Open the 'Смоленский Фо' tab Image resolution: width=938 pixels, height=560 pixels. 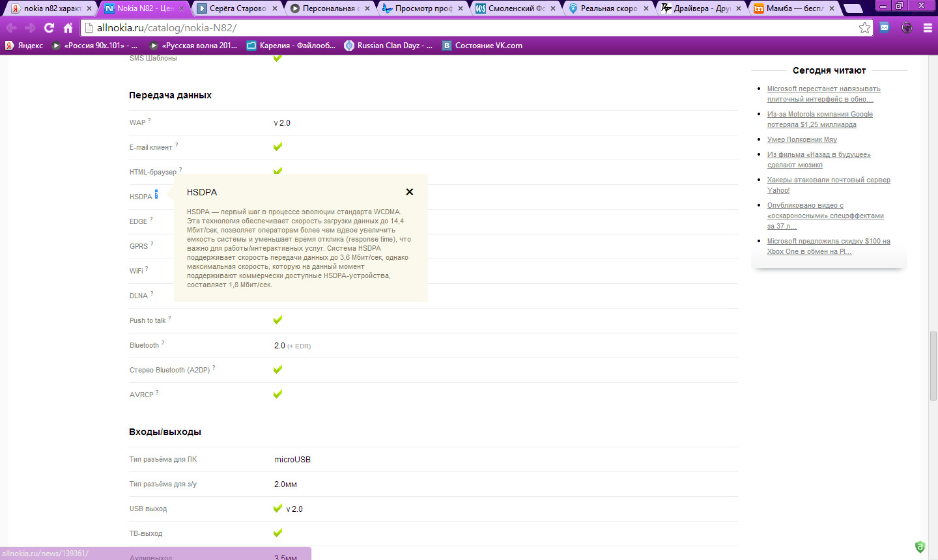pyautogui.click(x=516, y=8)
